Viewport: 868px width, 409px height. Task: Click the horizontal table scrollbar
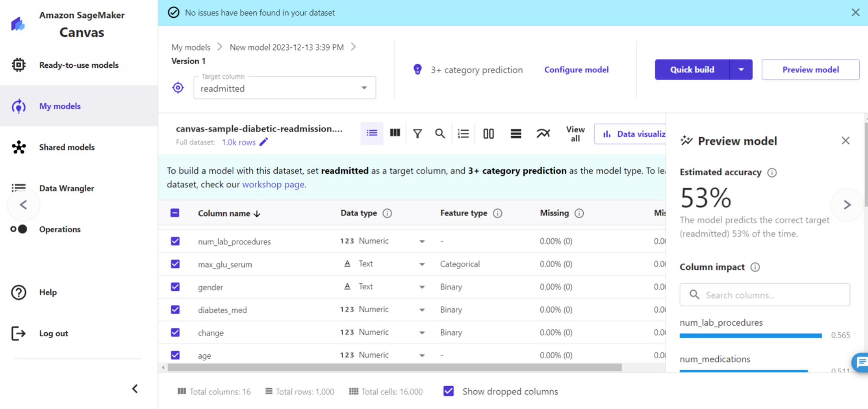coord(395,367)
